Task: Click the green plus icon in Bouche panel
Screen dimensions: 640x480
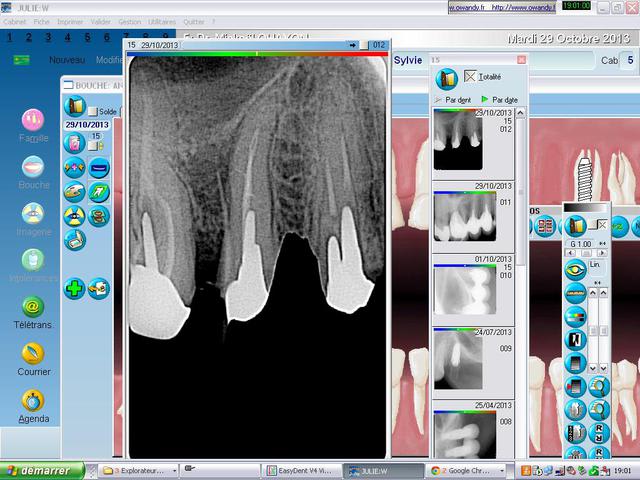Action: (75, 289)
